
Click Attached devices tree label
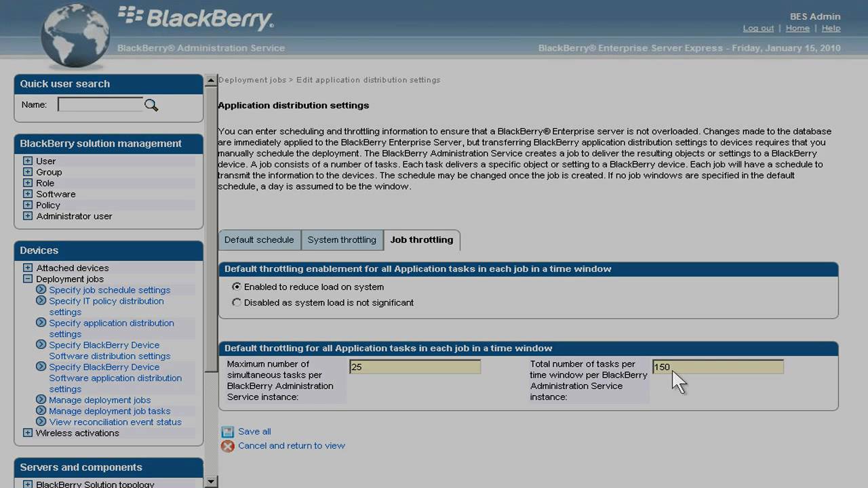[x=73, y=268]
